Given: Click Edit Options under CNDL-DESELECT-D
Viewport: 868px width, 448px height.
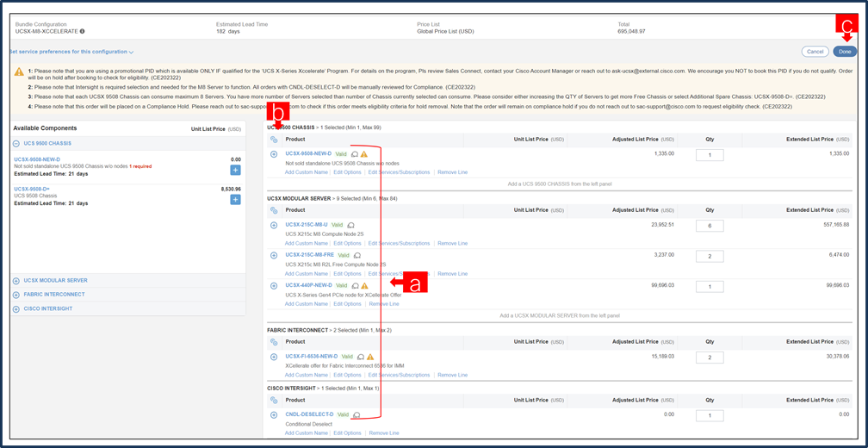Looking at the screenshot, I should (x=347, y=433).
